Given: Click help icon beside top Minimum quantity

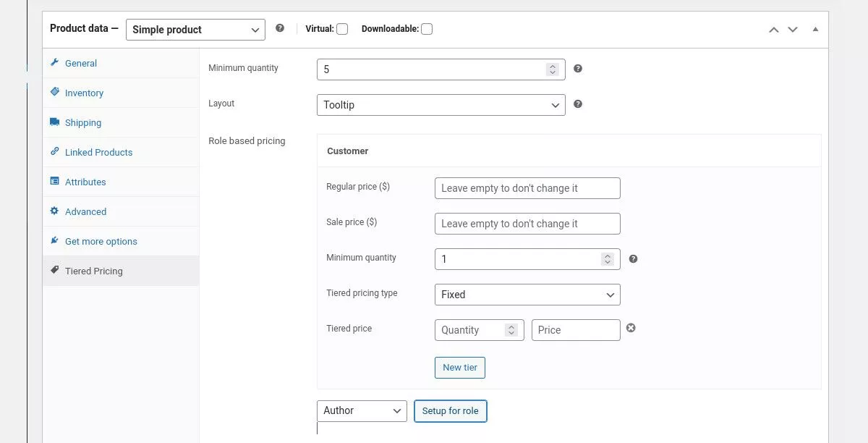Looking at the screenshot, I should pyautogui.click(x=578, y=69).
